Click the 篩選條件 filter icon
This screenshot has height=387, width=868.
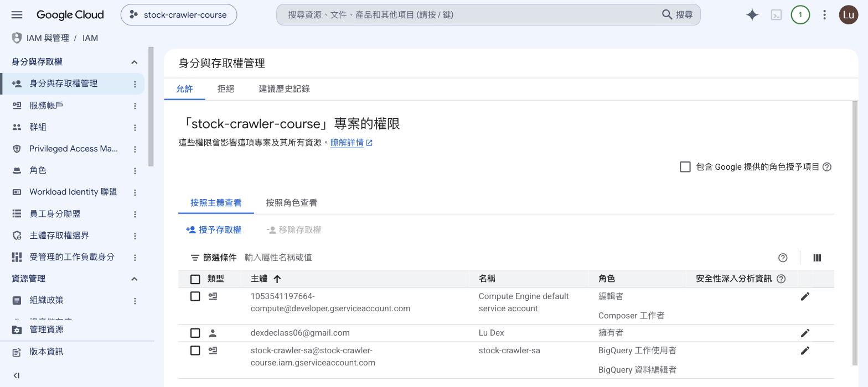(x=195, y=258)
